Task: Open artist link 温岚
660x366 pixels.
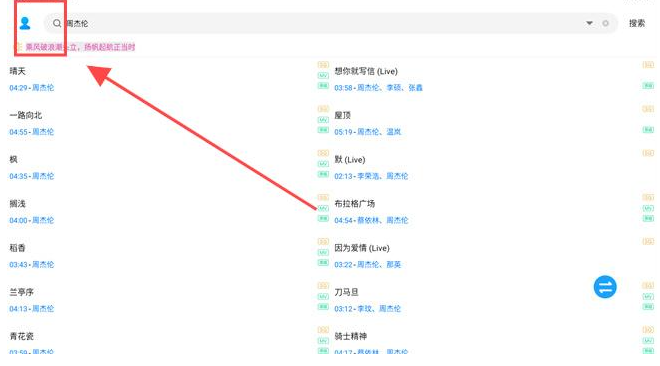Action: (x=394, y=132)
